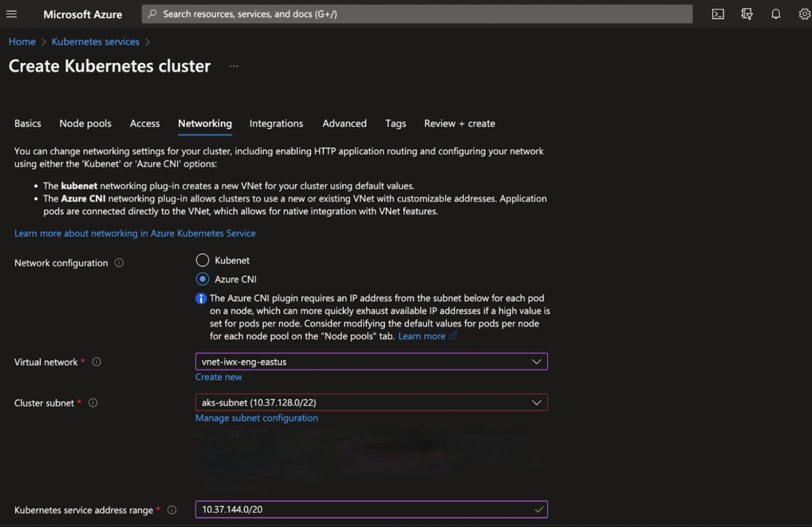Image resolution: width=812 pixels, height=527 pixels.
Task: Select the Azure CNI radio button
Action: [x=202, y=279]
